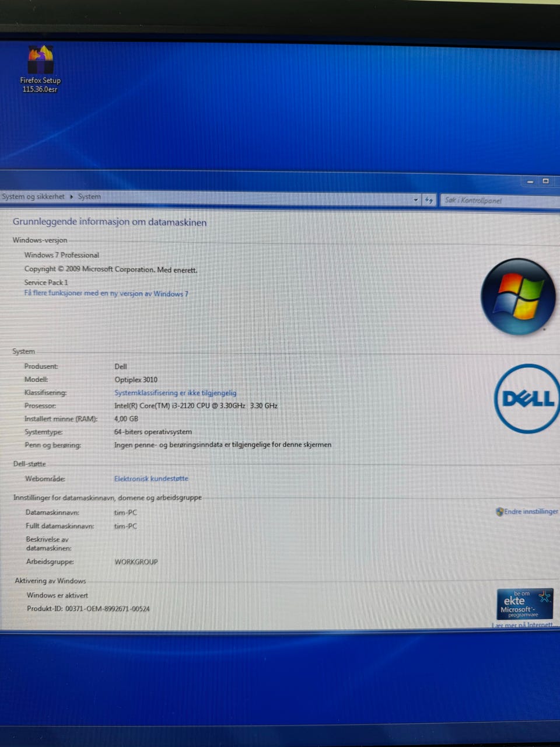Click the Windows er aktivert text
This screenshot has height=747, width=560.
pos(57,595)
